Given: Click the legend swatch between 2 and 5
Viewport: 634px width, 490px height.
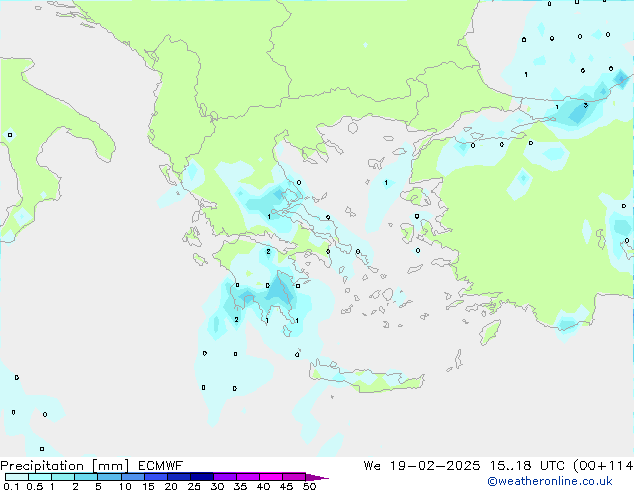Looking at the screenshot, I should coord(86,477).
